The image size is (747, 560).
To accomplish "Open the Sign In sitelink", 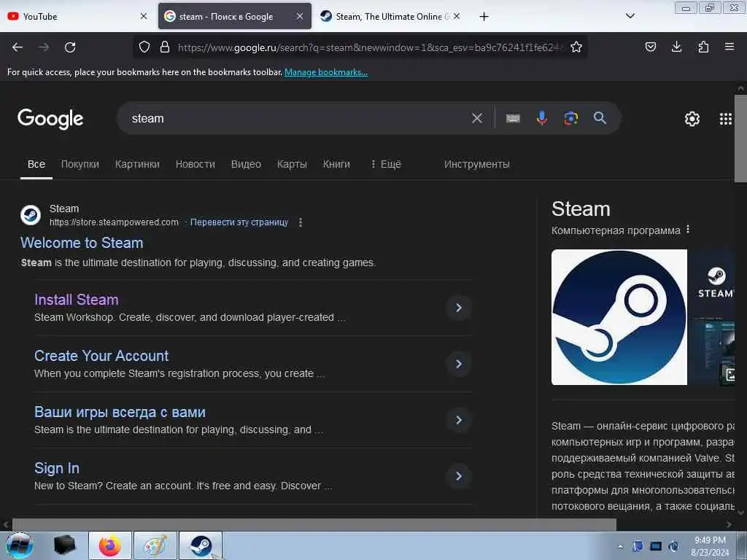I will [57, 468].
